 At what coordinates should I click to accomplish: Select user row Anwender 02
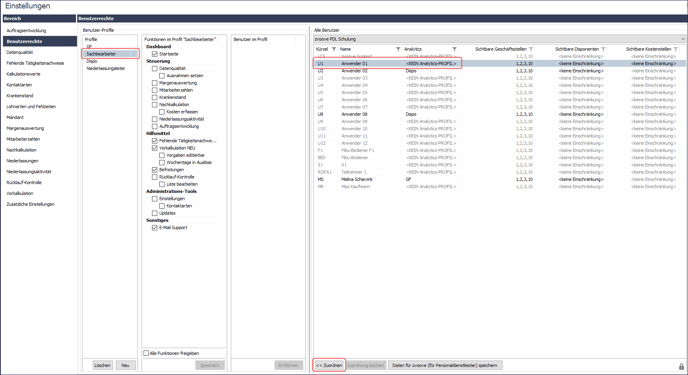pyautogui.click(x=499, y=71)
